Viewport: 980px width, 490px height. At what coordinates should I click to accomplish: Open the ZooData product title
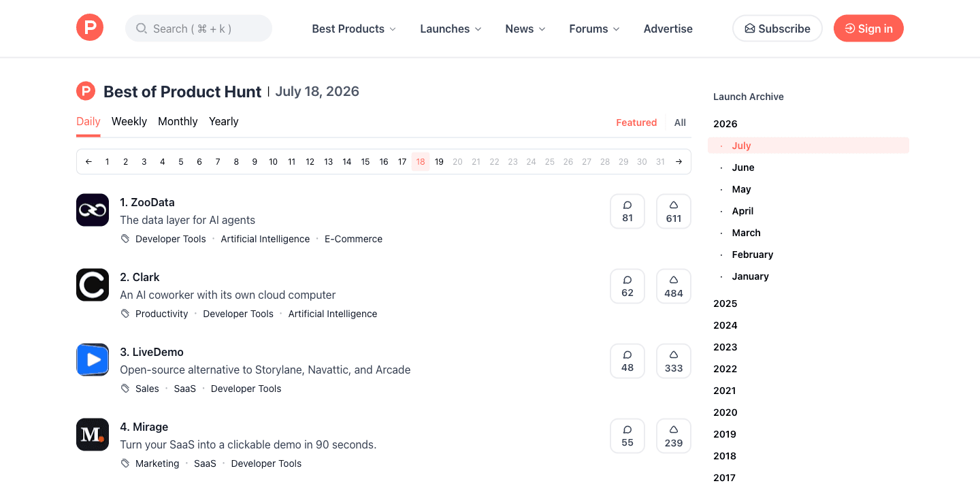147,202
